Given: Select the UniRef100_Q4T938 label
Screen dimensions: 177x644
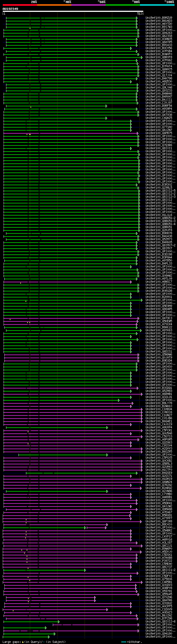Looking at the screenshot, I should [x=159, y=115].
